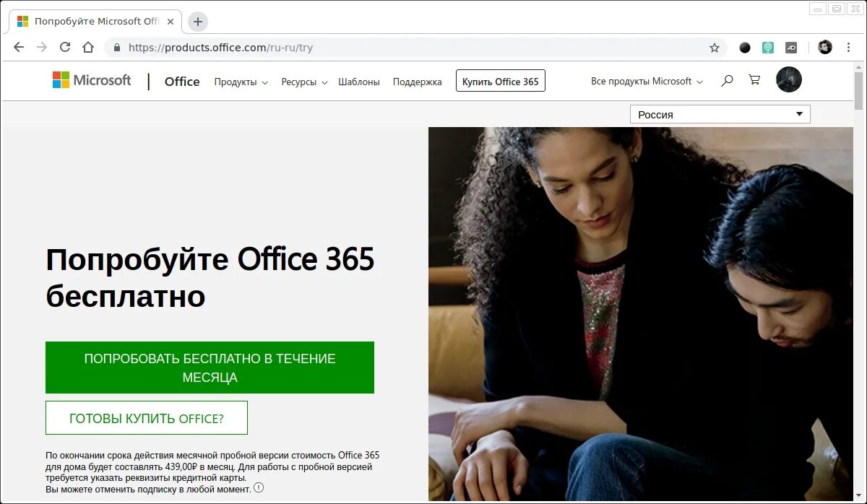Click the padlock site security icon
This screenshot has width=867, height=504.
point(117,48)
